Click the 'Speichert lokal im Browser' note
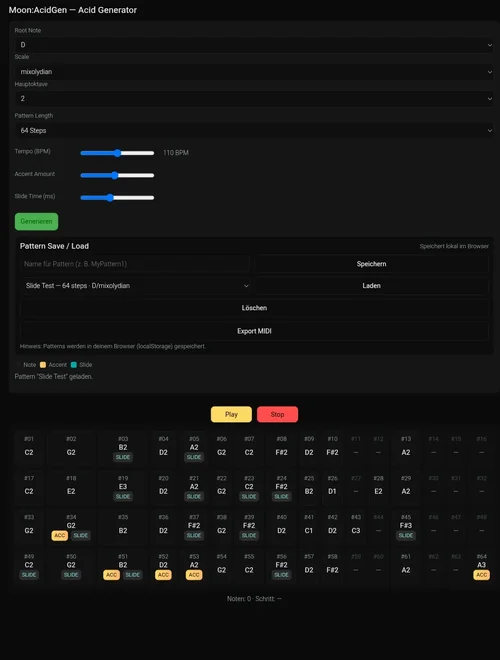The height and width of the screenshot is (660, 500). click(x=454, y=246)
